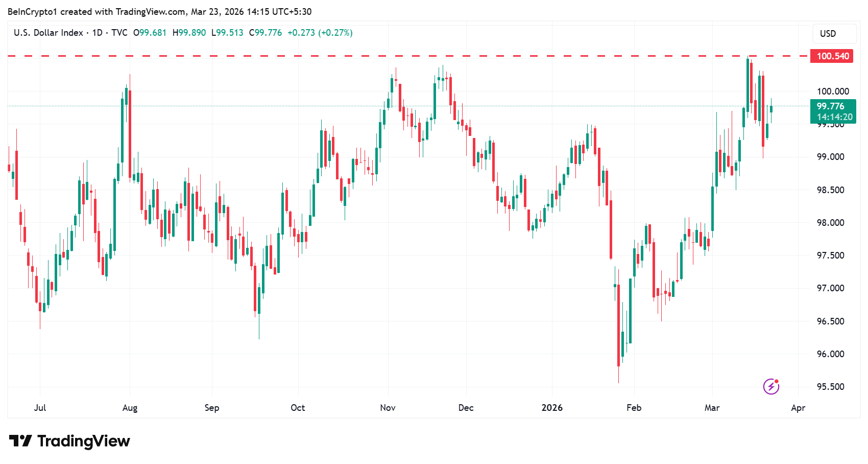This screenshot has width=868, height=464.
Task: Select the Jul label on time axis
Action: tap(40, 408)
